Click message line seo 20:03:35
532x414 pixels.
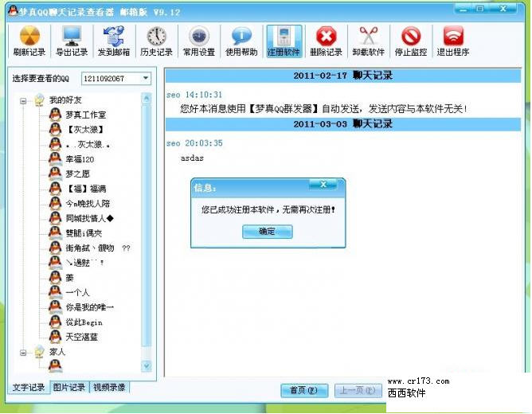(194, 143)
